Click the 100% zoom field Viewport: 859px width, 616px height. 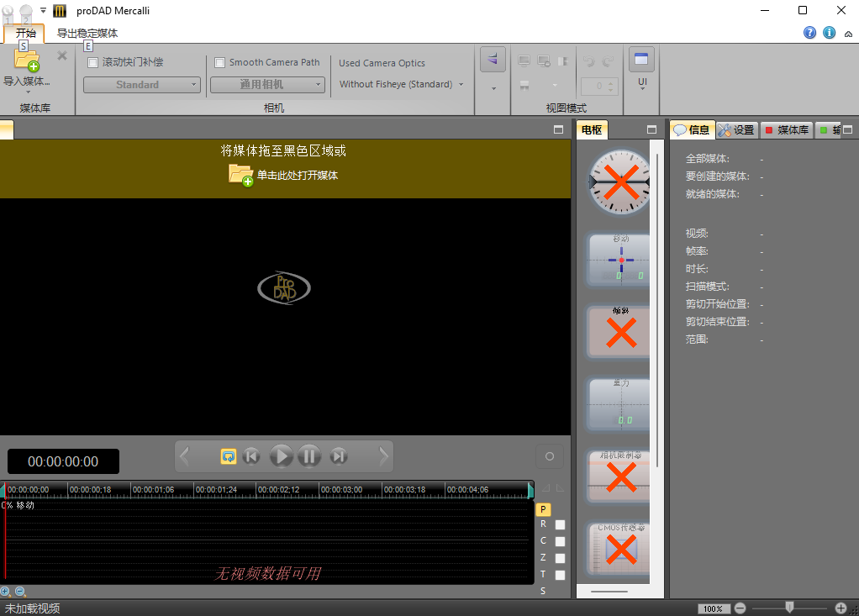coord(713,609)
